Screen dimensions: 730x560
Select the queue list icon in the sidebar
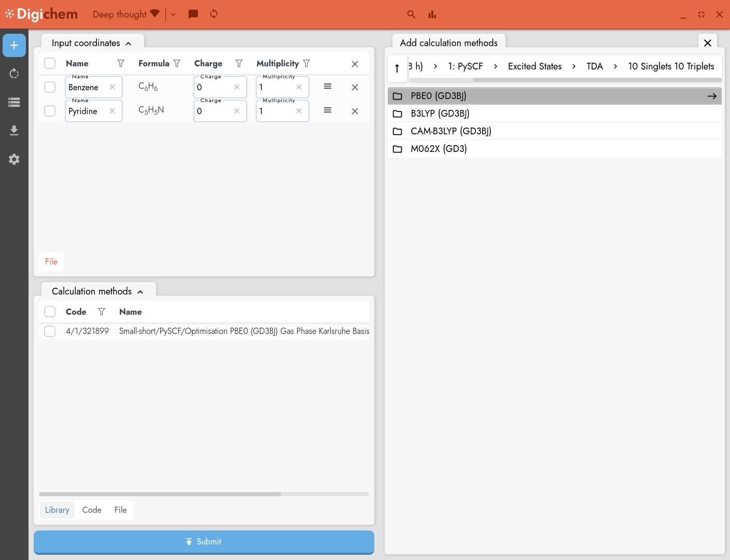pyautogui.click(x=14, y=102)
